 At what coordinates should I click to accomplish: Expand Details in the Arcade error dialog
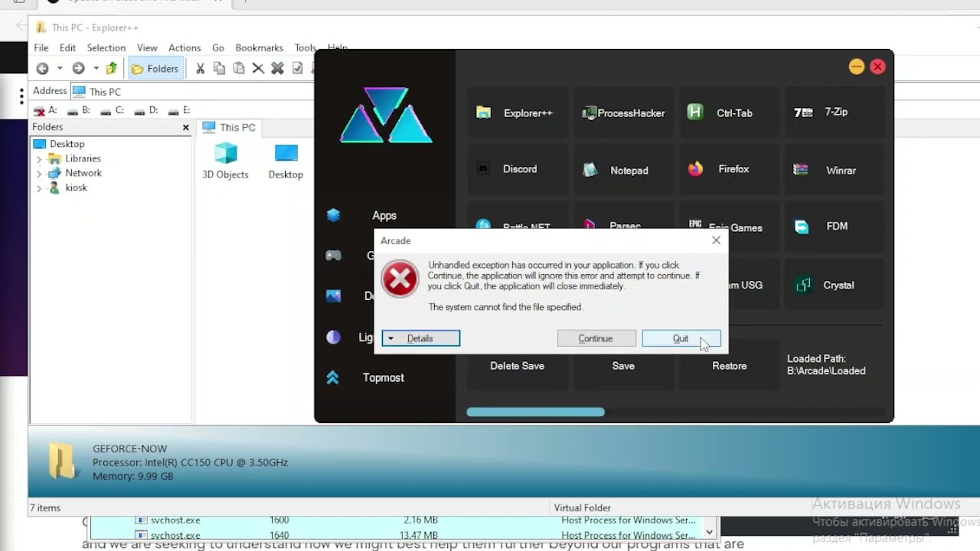421,338
